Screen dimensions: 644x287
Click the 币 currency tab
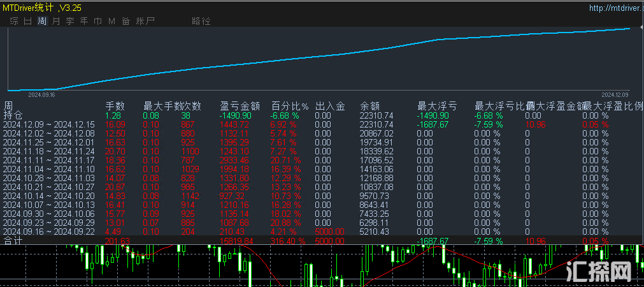pos(98,21)
